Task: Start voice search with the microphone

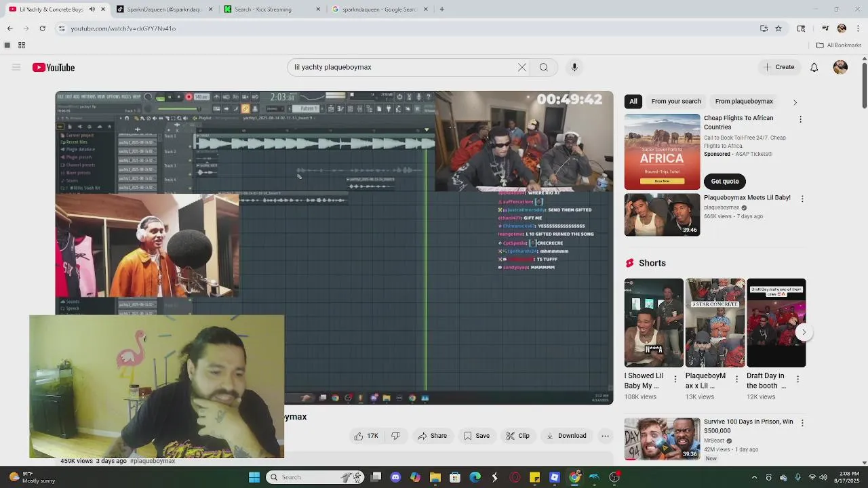Action: pos(574,67)
